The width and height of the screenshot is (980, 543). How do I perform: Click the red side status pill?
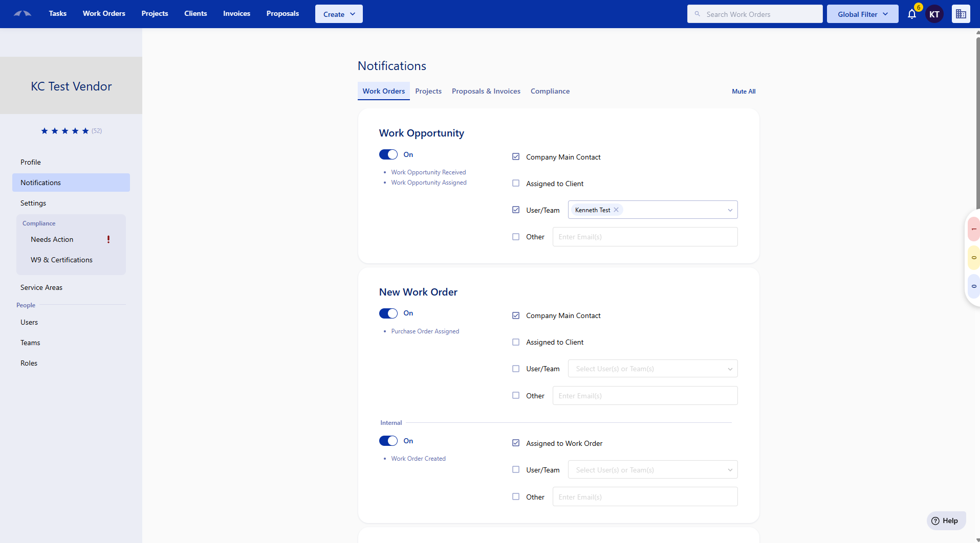point(974,229)
